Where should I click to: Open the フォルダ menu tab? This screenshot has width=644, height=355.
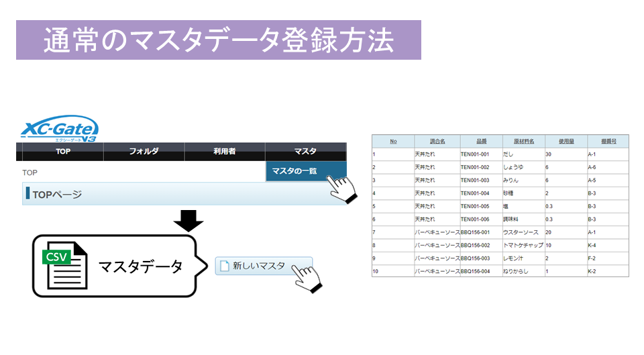(144, 152)
